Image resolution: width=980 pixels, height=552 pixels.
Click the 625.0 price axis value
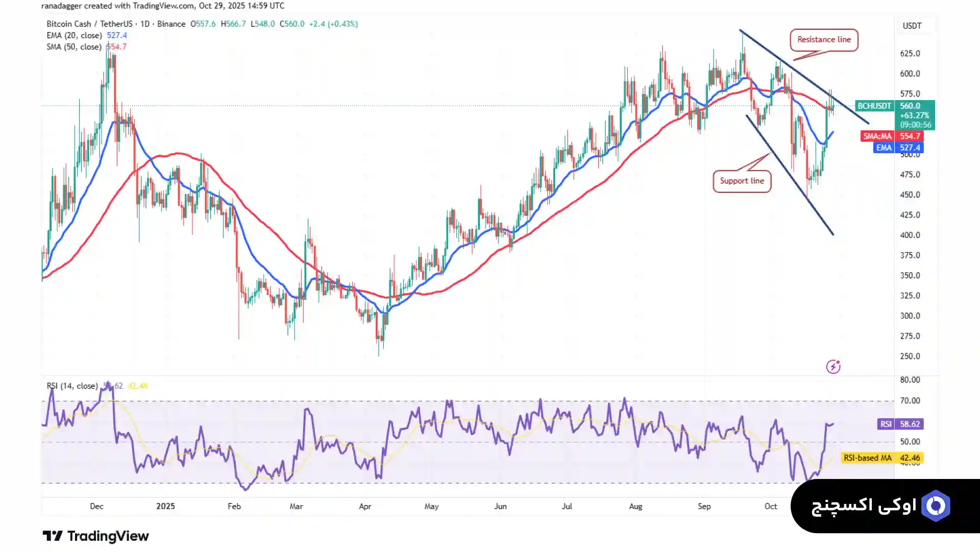(x=910, y=53)
